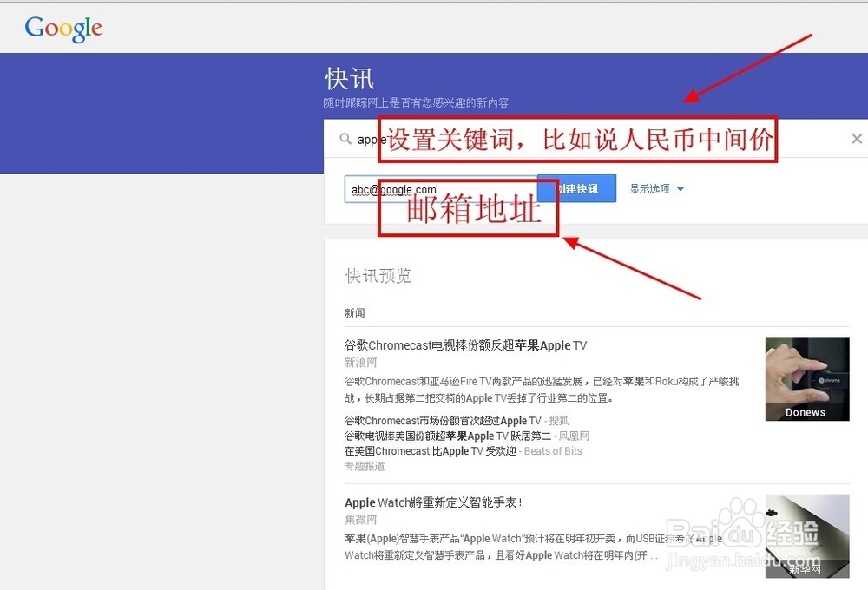
Task: Expand the 显示选项 dropdown
Action: 656,189
